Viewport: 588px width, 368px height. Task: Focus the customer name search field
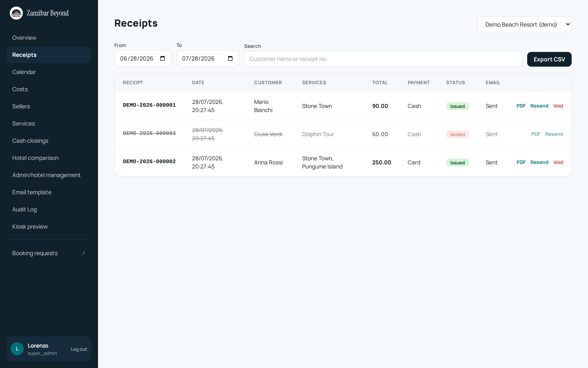[383, 59]
